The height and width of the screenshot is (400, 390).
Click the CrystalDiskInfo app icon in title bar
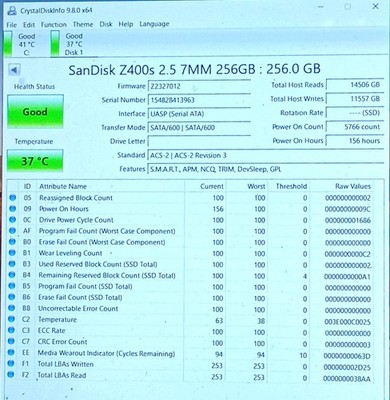[12, 11]
